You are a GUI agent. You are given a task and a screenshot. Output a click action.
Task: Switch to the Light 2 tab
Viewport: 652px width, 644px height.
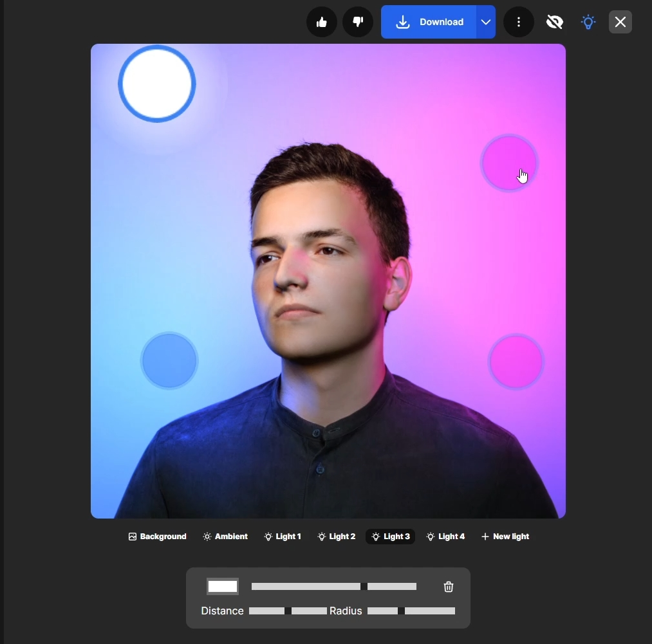pos(337,537)
